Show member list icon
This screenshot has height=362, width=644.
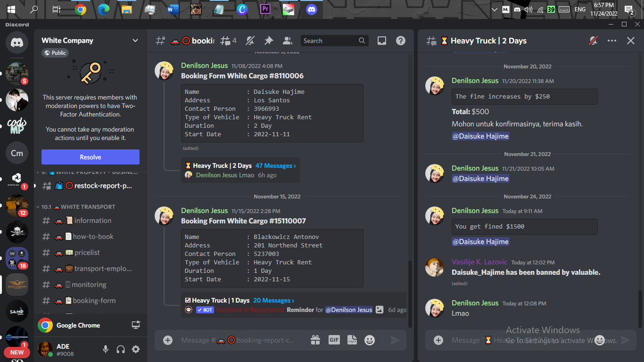287,41
